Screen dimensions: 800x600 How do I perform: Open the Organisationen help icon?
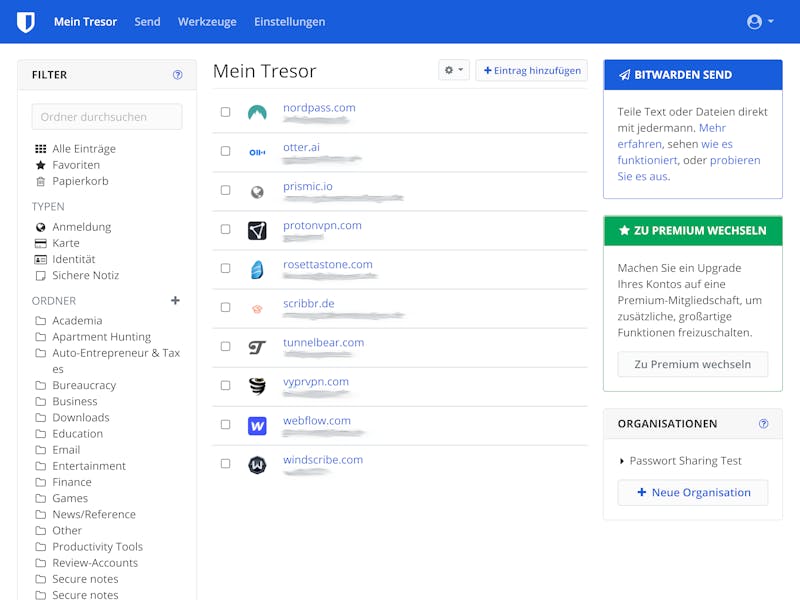point(763,423)
